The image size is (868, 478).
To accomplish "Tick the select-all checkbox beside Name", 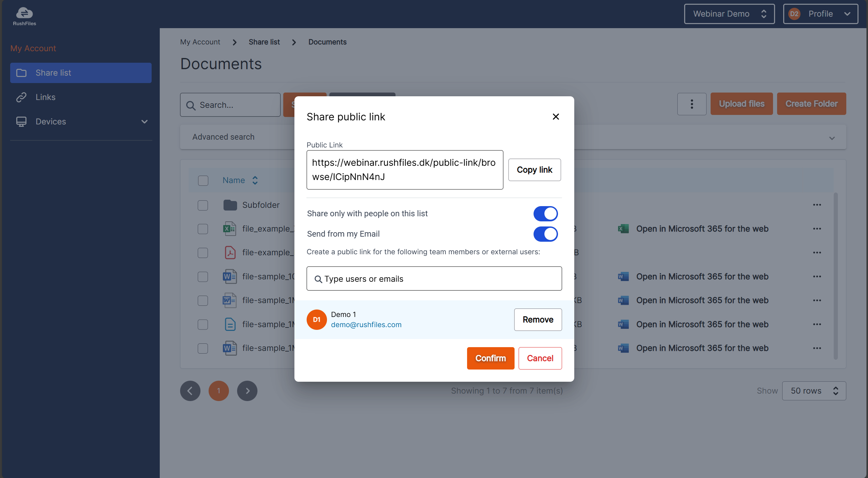I will coord(203,180).
